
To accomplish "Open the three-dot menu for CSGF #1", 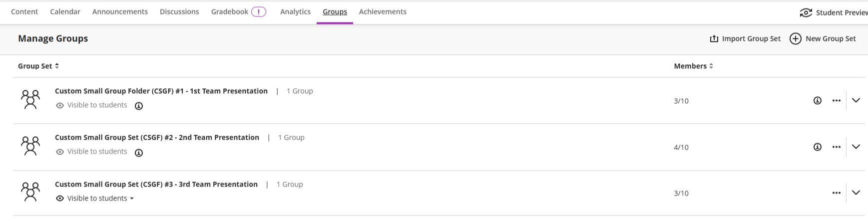I will 836,101.
